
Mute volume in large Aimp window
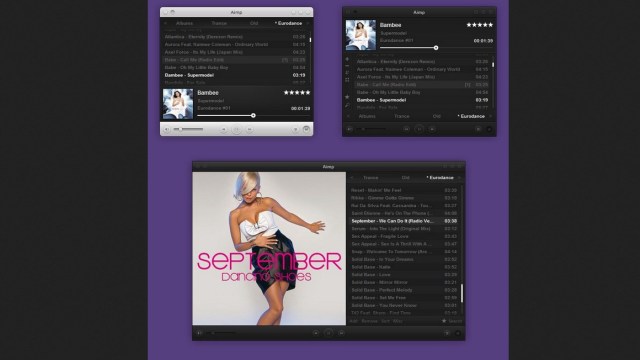(x=199, y=333)
